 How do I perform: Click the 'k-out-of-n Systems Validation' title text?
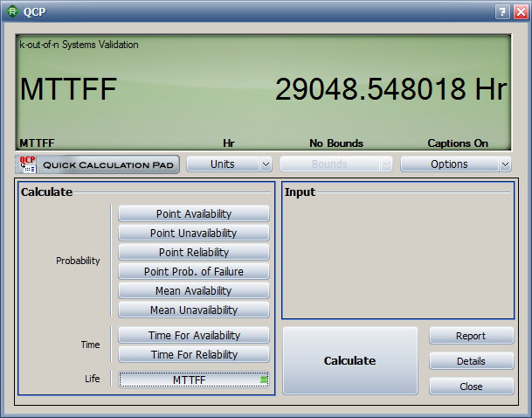click(79, 45)
